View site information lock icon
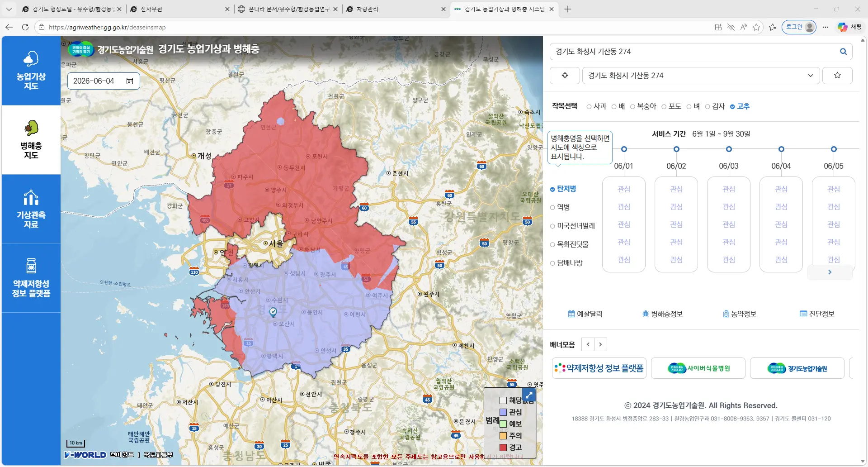 [42, 27]
